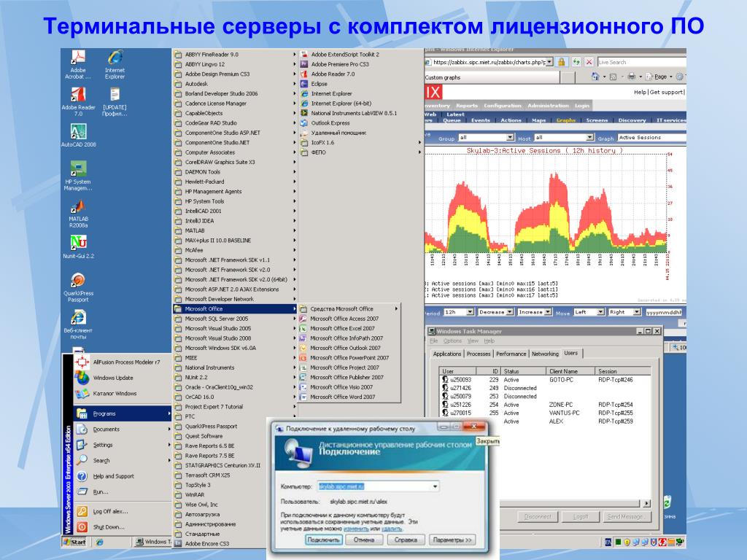
Task: Launch Microsoft Office Word 2007
Action: [349, 397]
